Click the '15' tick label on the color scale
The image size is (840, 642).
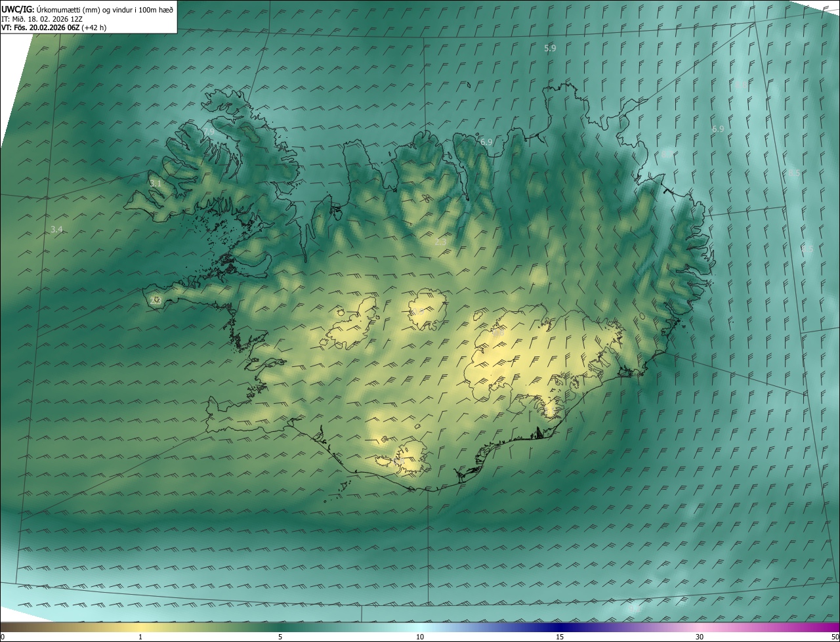pyautogui.click(x=560, y=637)
